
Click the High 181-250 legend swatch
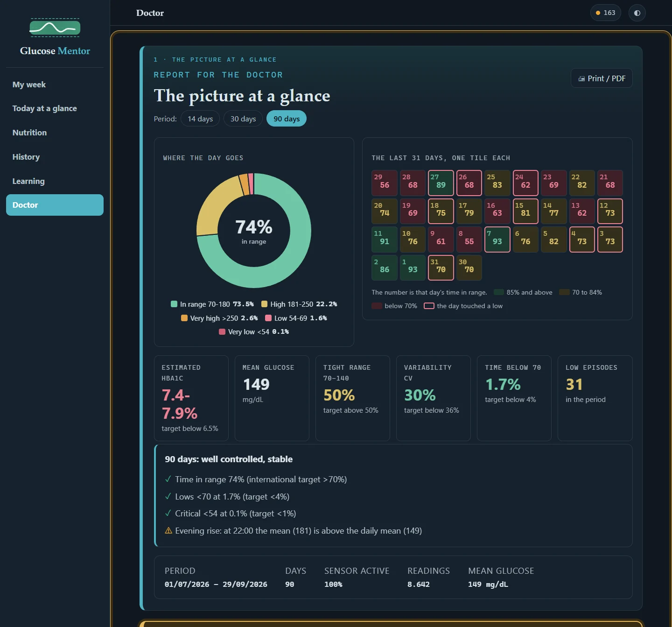[265, 304]
